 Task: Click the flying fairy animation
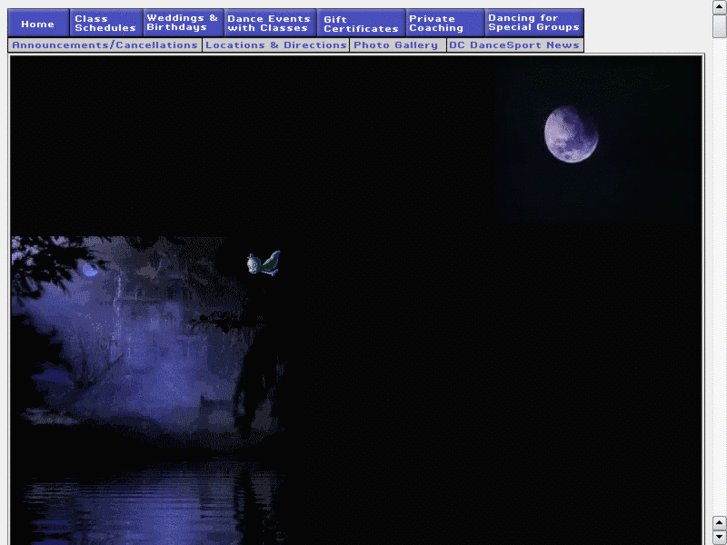(263, 263)
